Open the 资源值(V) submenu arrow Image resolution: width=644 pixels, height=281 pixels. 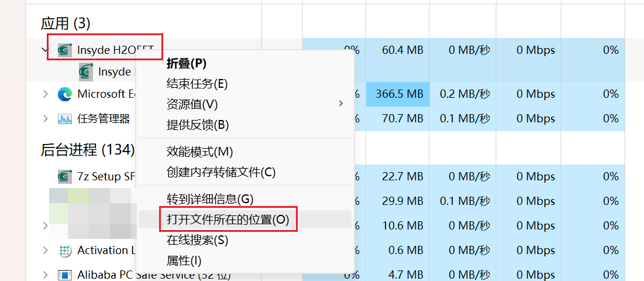point(340,104)
